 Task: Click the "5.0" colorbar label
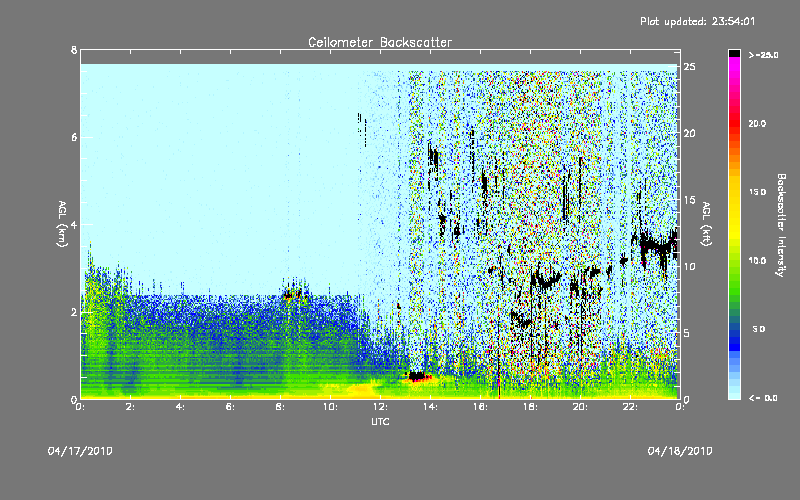click(x=759, y=329)
